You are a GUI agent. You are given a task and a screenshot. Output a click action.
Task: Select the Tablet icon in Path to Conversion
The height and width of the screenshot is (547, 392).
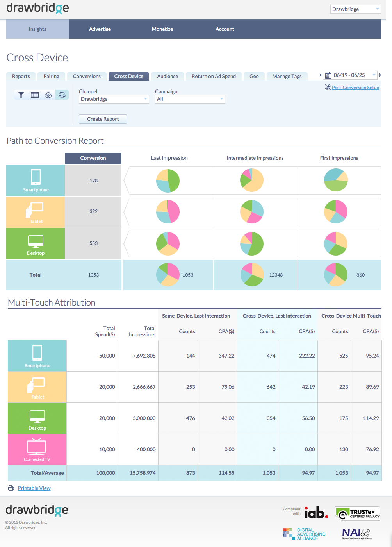pyautogui.click(x=35, y=209)
